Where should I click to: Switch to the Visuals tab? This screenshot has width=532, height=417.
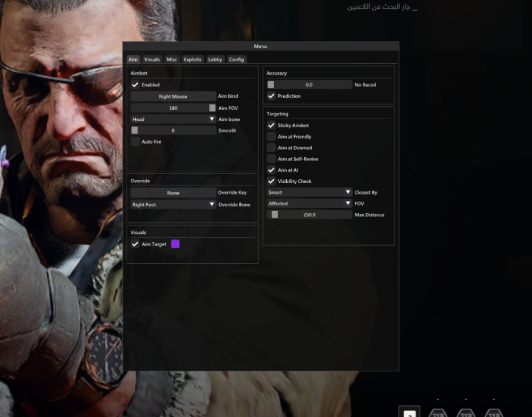152,60
